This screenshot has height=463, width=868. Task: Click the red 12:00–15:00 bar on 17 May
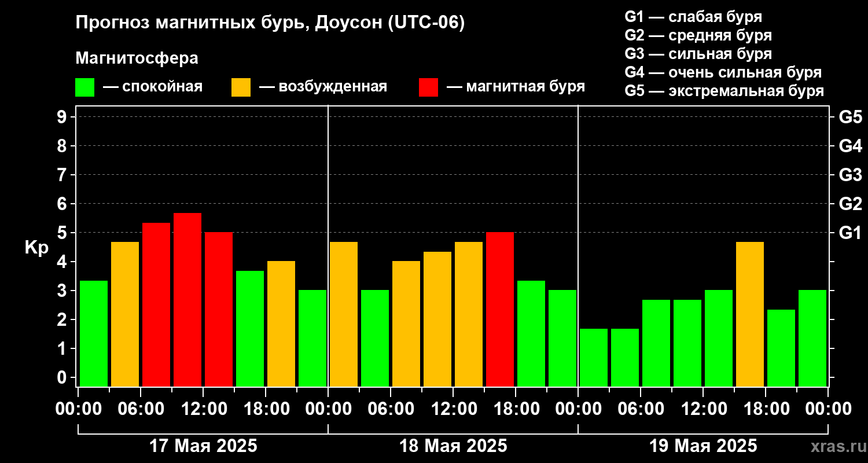(219, 310)
